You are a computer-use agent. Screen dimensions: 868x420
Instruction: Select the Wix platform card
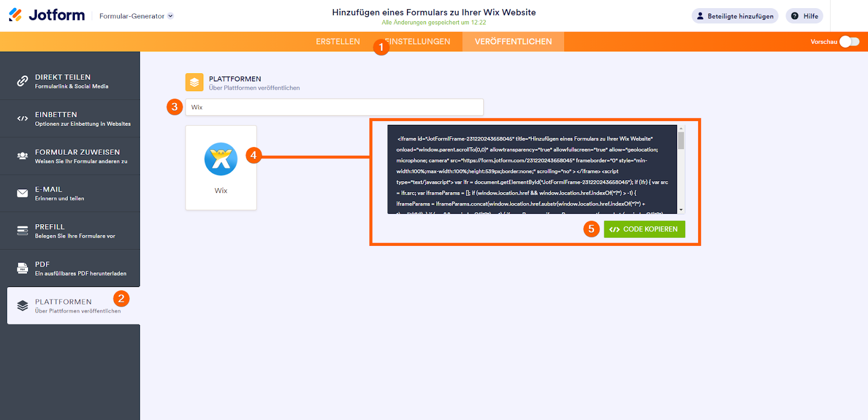point(221,168)
